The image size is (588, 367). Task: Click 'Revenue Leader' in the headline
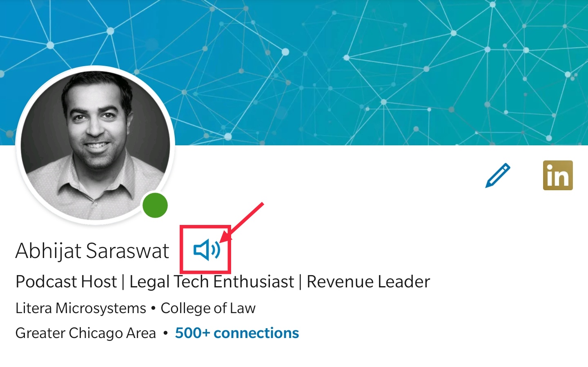pyautogui.click(x=368, y=282)
